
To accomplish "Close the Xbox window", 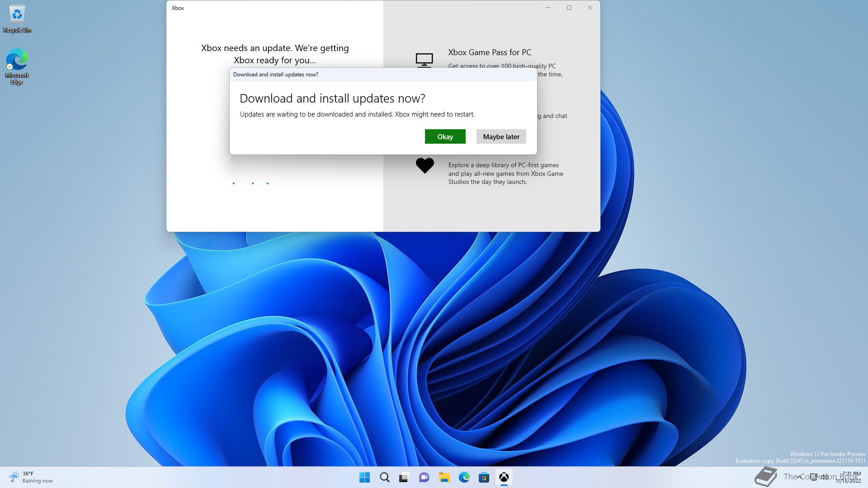I will (590, 8).
